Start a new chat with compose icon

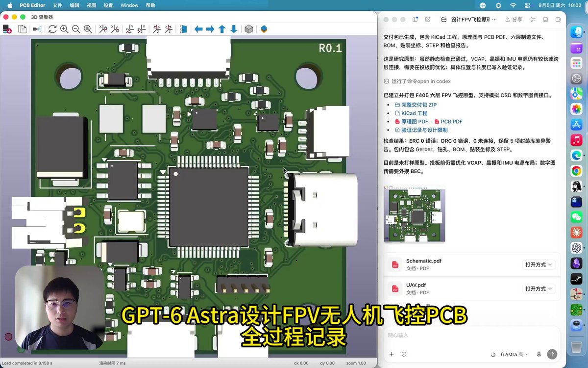[428, 20]
